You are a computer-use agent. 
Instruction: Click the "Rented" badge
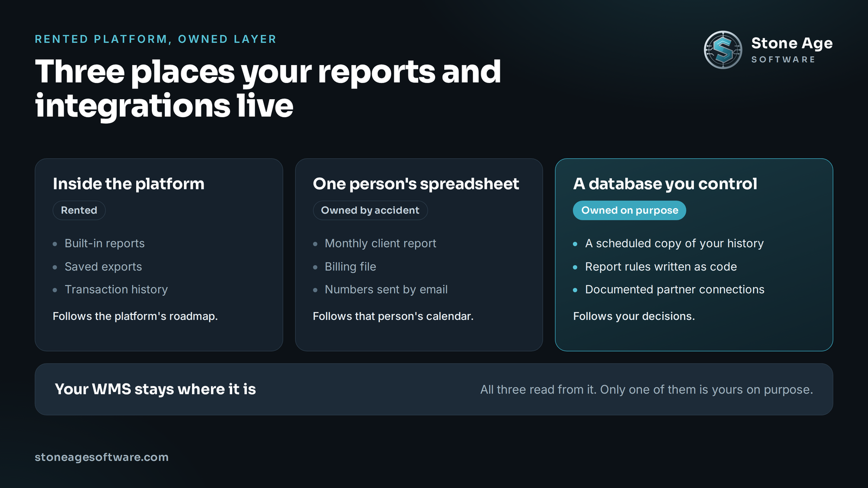point(79,210)
